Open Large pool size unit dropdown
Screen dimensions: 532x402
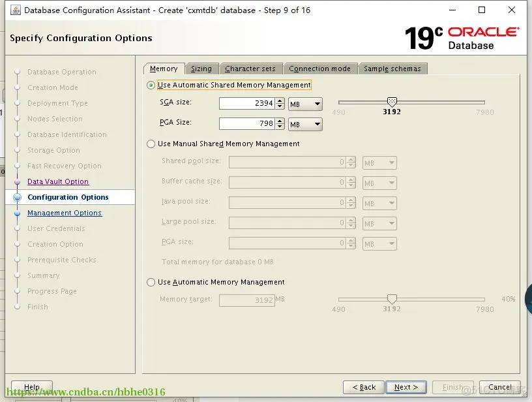pyautogui.click(x=379, y=223)
